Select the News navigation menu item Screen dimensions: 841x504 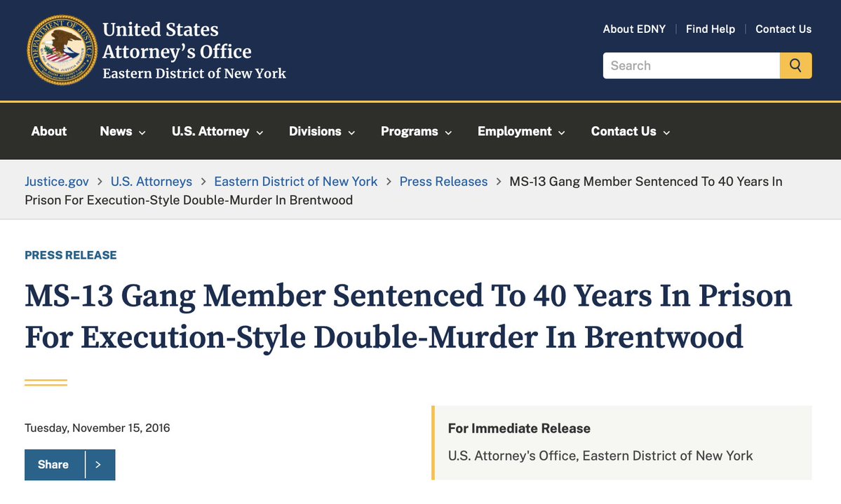coord(116,131)
